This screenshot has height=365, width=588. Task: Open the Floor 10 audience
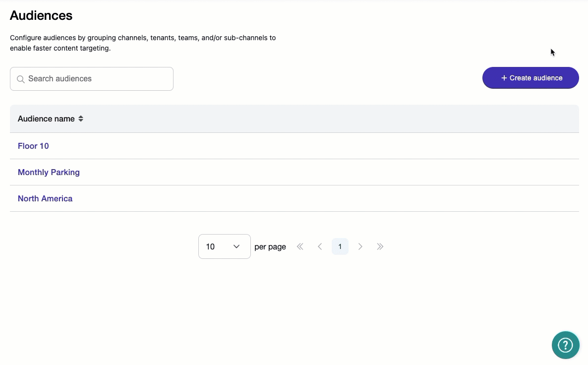[x=33, y=146]
